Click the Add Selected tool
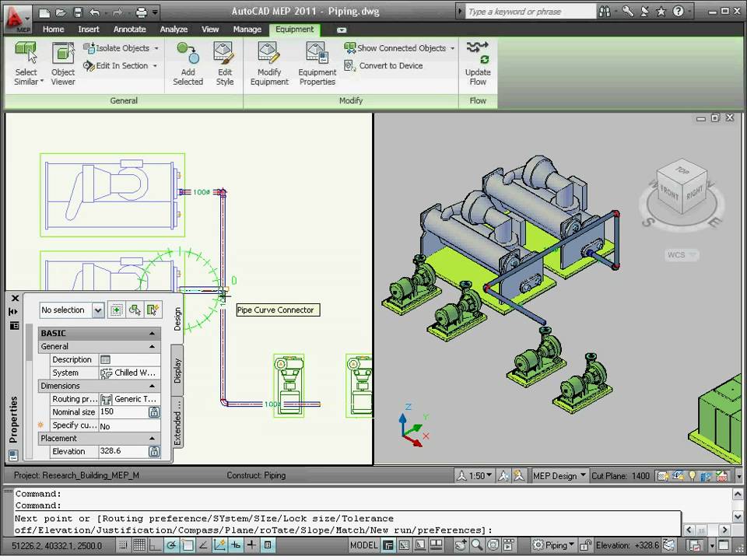 [188, 64]
